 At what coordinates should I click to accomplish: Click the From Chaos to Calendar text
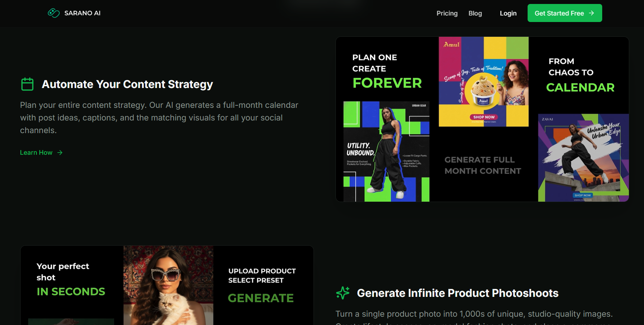click(580, 75)
